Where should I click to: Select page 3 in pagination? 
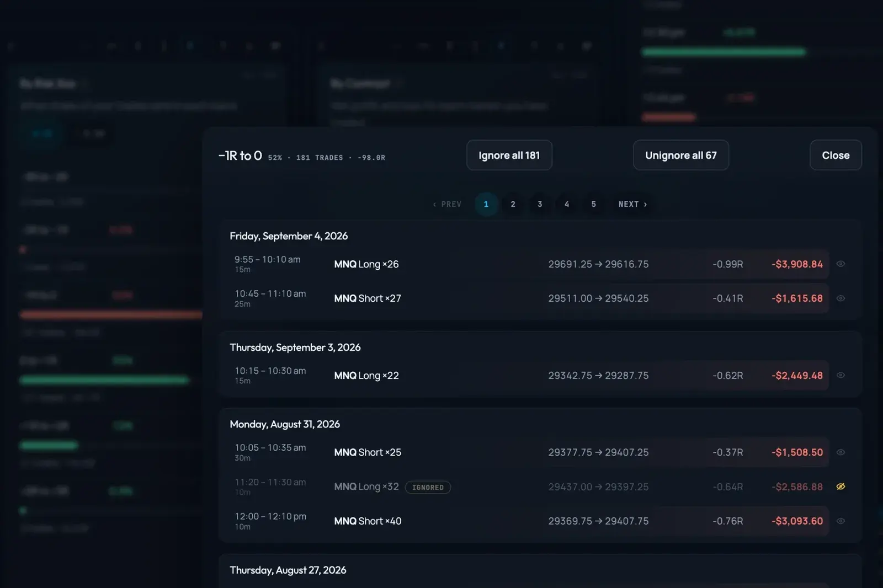(x=540, y=204)
